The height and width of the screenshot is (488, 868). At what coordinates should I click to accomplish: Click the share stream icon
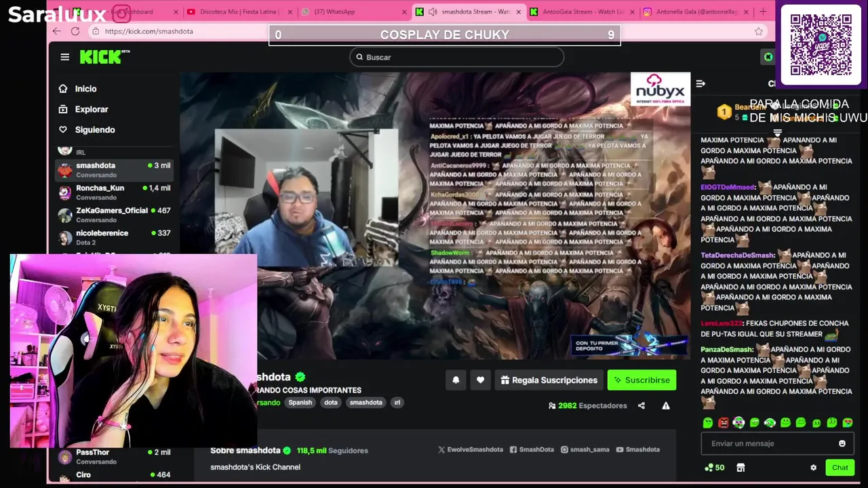tap(642, 405)
